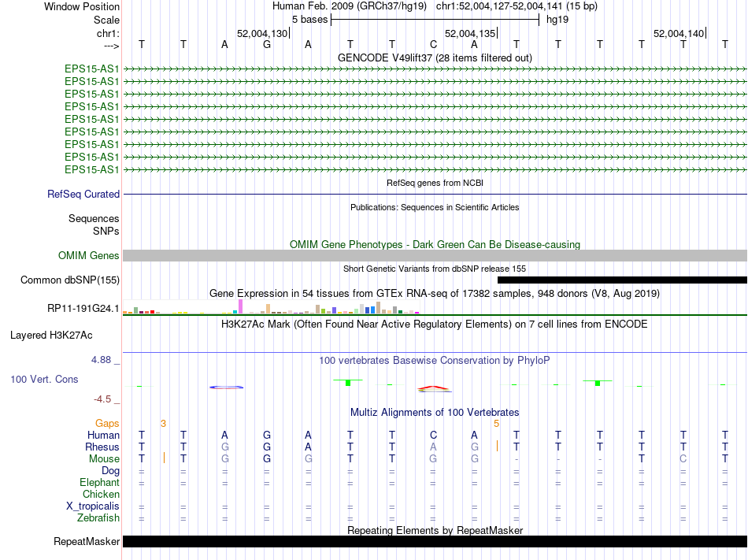Click the orange insertion mark in Rhesus row
This screenshot has height=560, width=748.
pyautogui.click(x=497, y=446)
